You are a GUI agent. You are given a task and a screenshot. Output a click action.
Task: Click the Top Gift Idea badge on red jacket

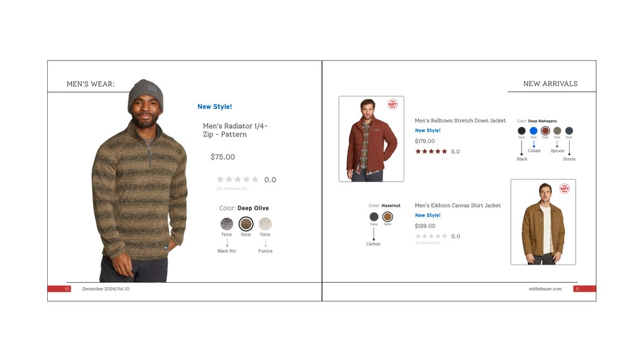(392, 104)
